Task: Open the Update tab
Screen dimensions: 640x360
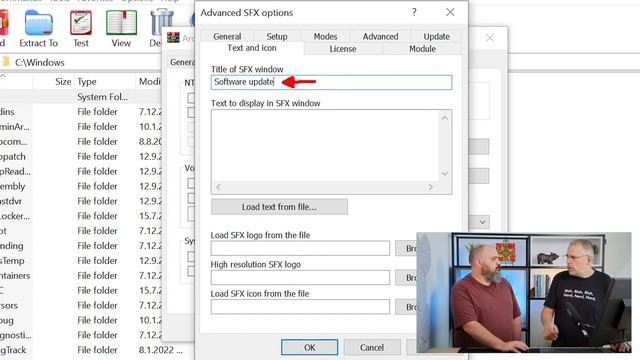Action: coord(436,36)
